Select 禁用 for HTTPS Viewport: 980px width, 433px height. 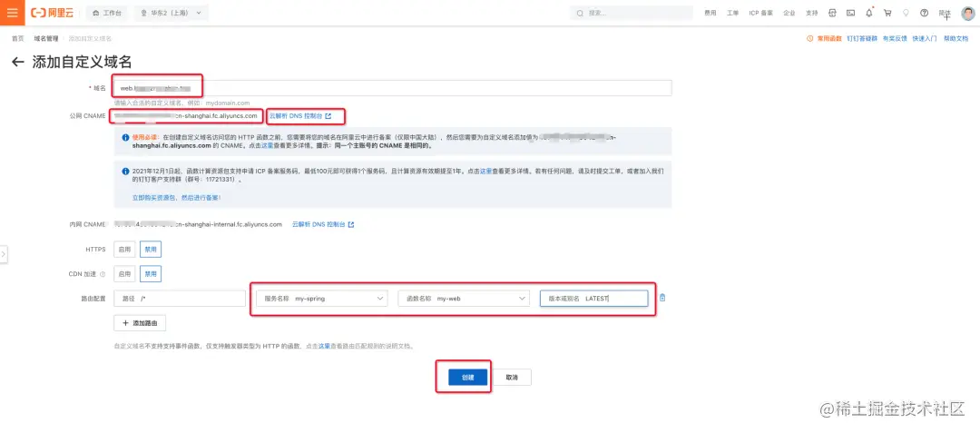[x=151, y=250]
